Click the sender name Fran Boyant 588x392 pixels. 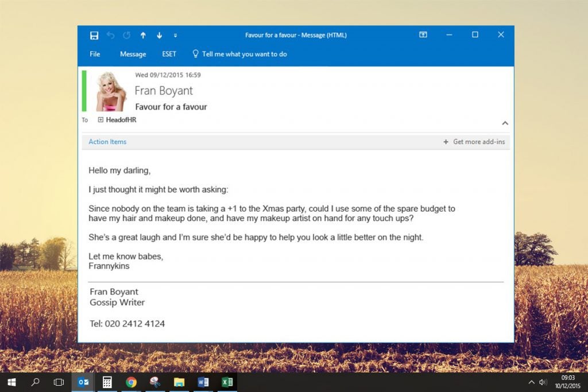click(x=164, y=91)
